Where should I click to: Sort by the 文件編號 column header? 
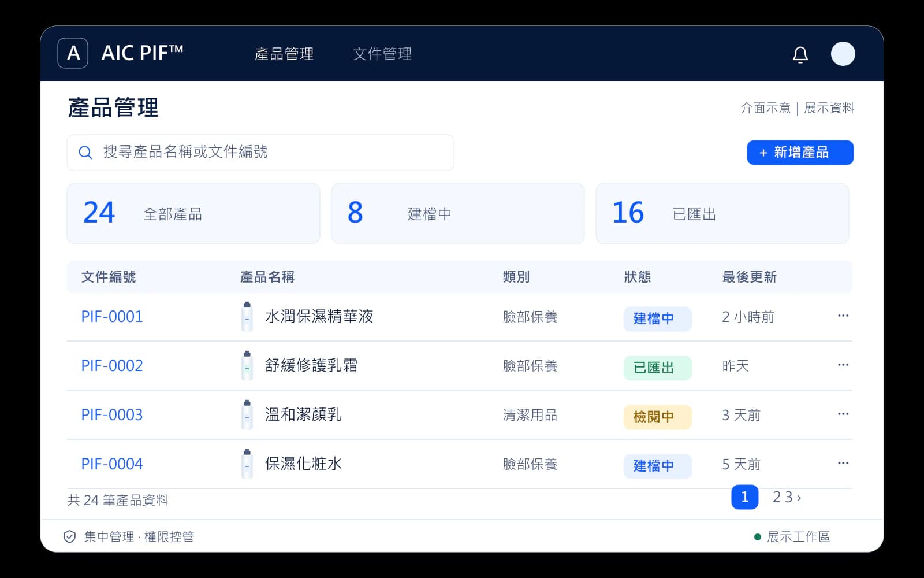coord(109,277)
